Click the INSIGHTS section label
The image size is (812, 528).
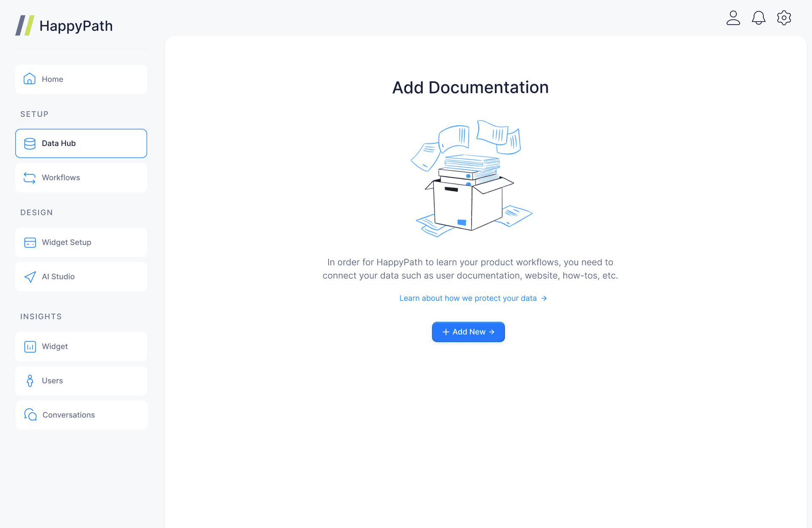click(x=41, y=316)
